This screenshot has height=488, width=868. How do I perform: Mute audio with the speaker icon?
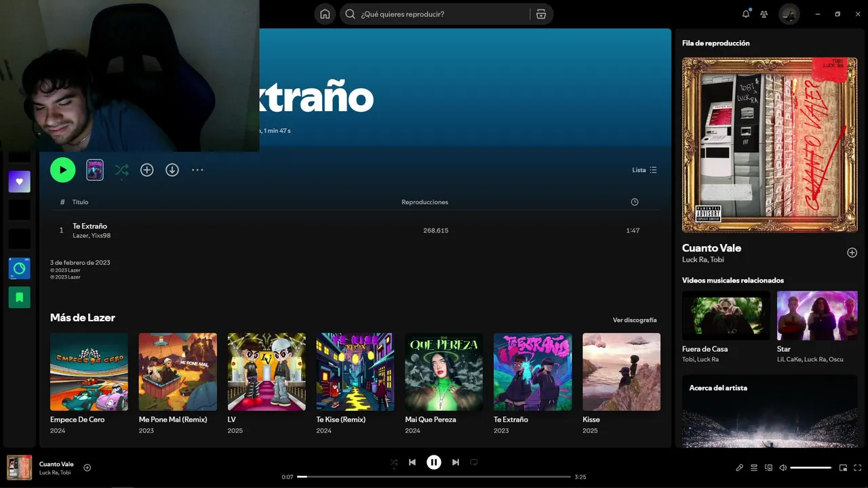(783, 468)
